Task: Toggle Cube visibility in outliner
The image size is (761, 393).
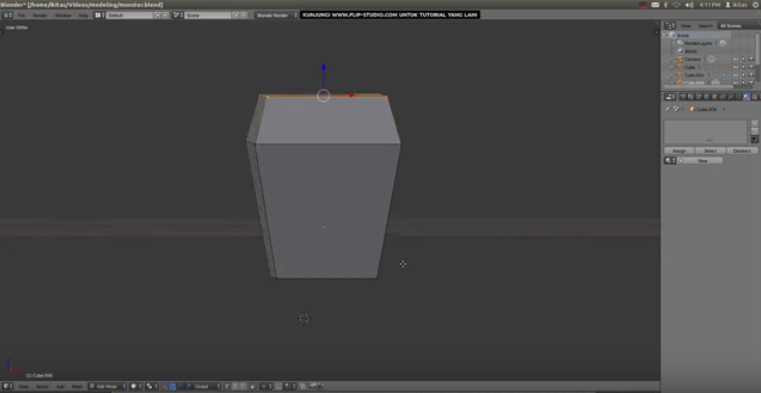Action: pyautogui.click(x=736, y=67)
